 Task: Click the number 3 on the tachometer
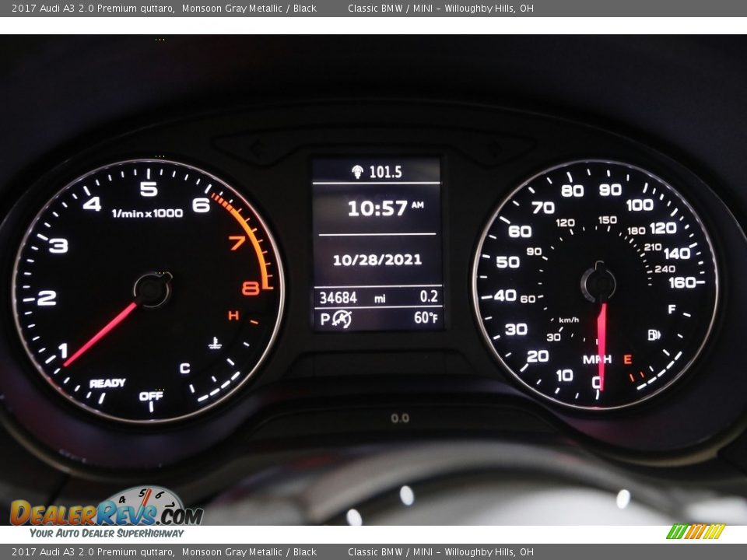(x=58, y=246)
